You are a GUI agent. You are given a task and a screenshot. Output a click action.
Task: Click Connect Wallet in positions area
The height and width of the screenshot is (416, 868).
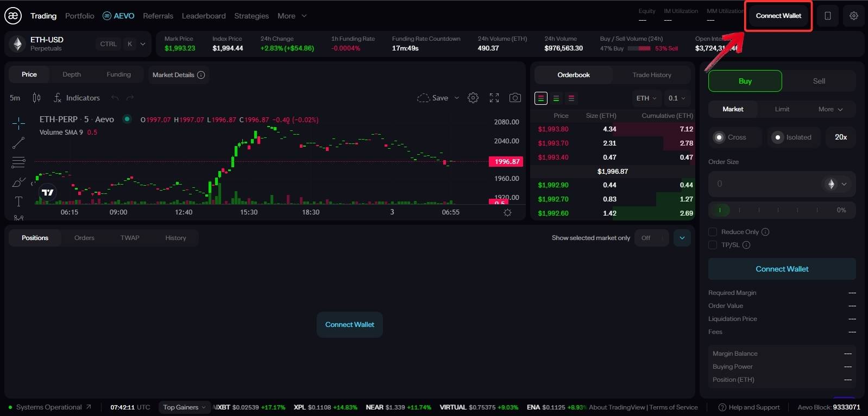(350, 325)
